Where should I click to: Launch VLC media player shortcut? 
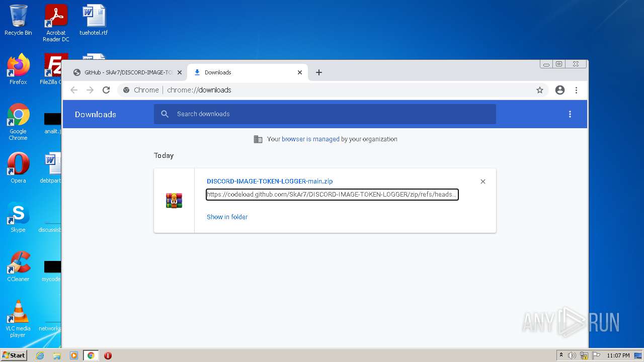click(x=18, y=319)
